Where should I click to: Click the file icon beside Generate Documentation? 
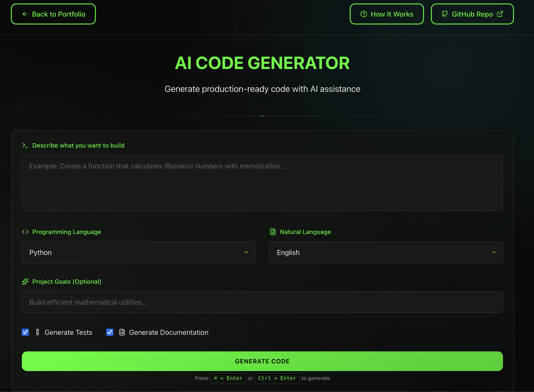pos(122,332)
